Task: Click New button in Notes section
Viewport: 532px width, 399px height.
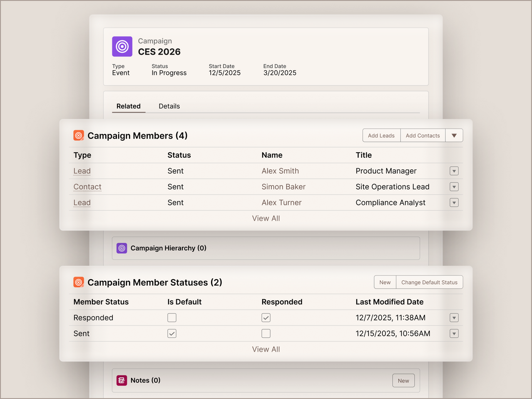Action: pos(403,381)
